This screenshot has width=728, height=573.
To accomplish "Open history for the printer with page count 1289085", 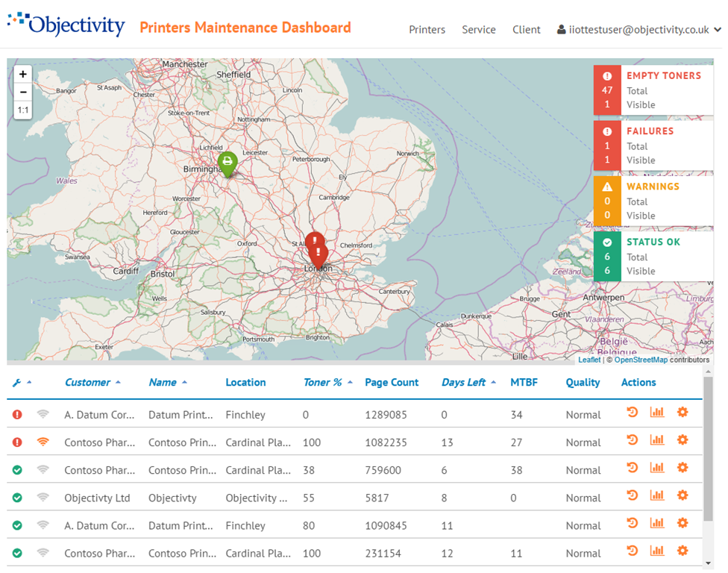I will point(632,413).
